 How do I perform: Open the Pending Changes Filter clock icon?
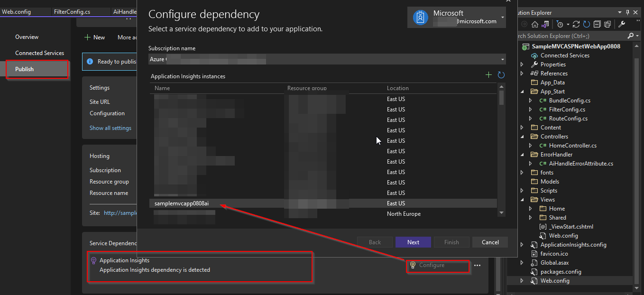pyautogui.click(x=560, y=24)
